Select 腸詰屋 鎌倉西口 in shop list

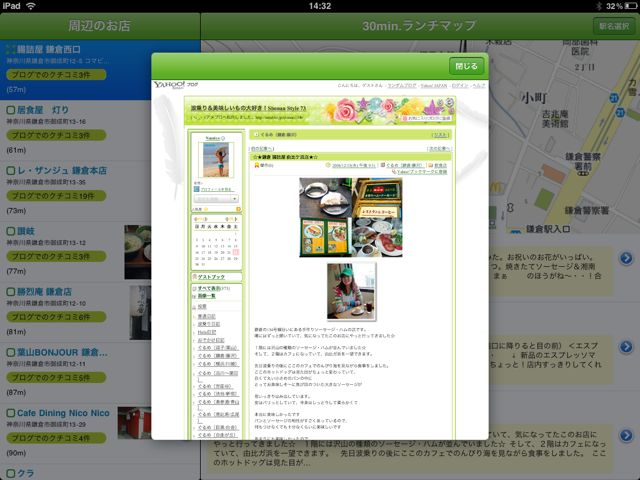tap(100, 70)
